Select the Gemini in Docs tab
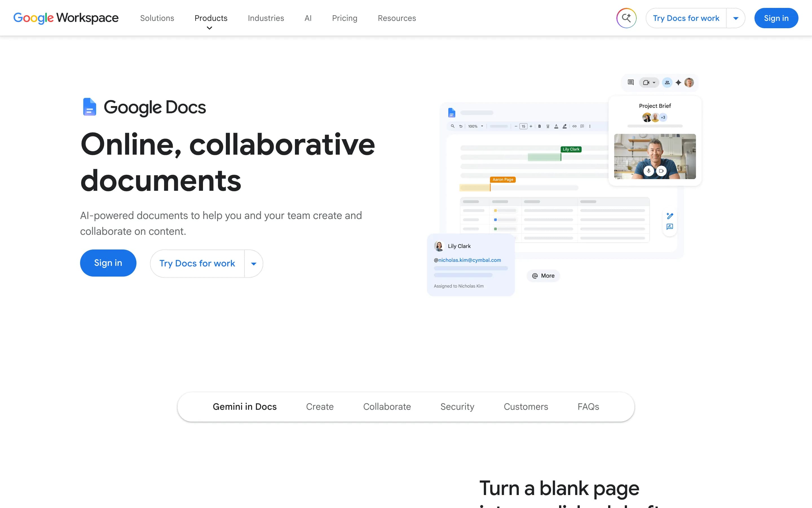812x508 pixels. pyautogui.click(x=245, y=406)
